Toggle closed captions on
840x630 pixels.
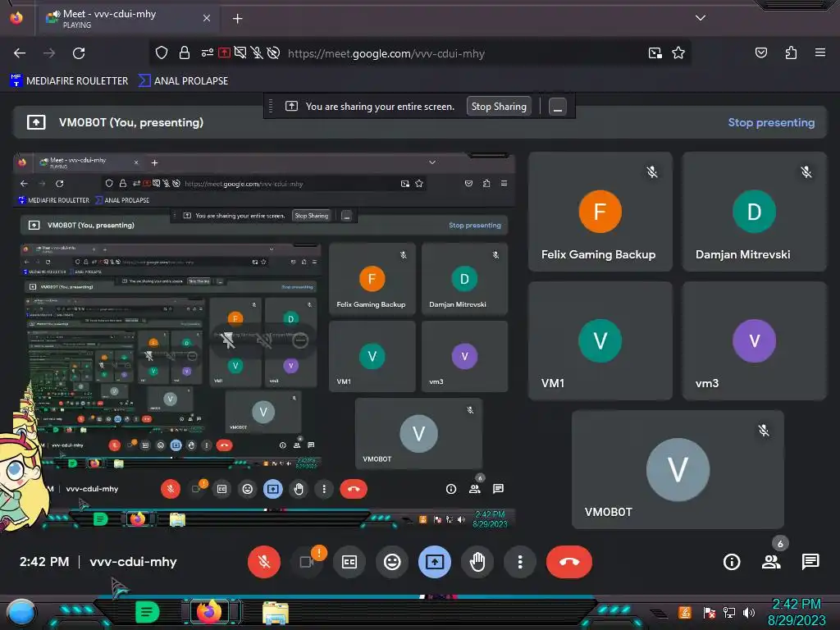[x=349, y=561]
